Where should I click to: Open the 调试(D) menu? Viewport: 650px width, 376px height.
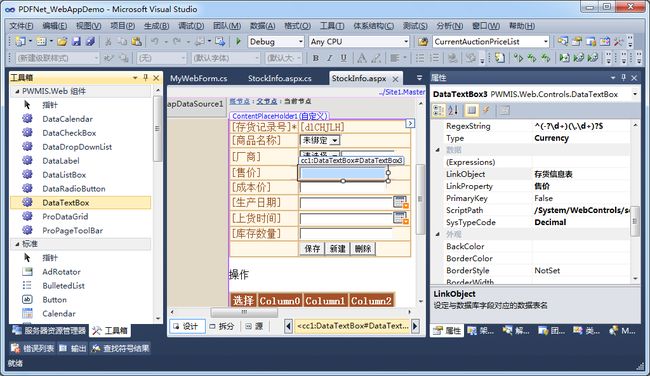191,26
